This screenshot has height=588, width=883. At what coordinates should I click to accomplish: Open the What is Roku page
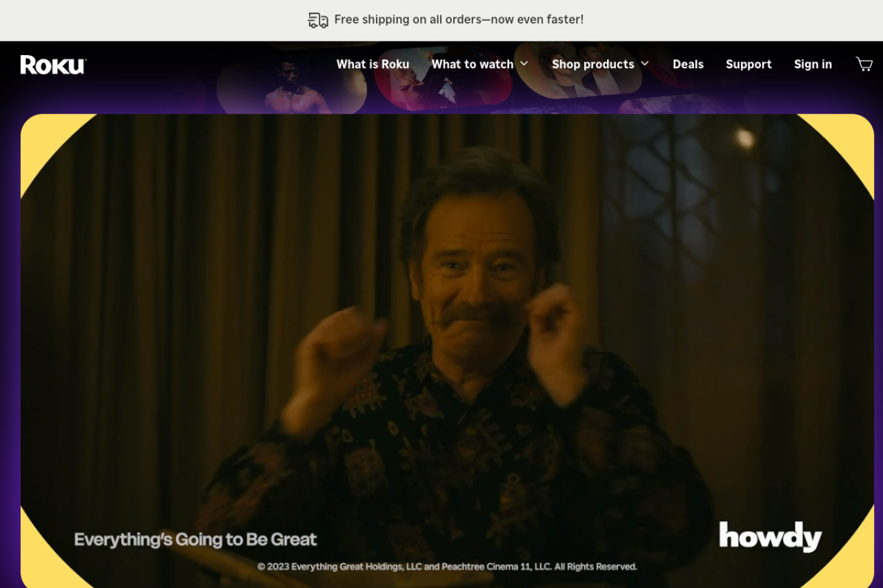coord(373,64)
